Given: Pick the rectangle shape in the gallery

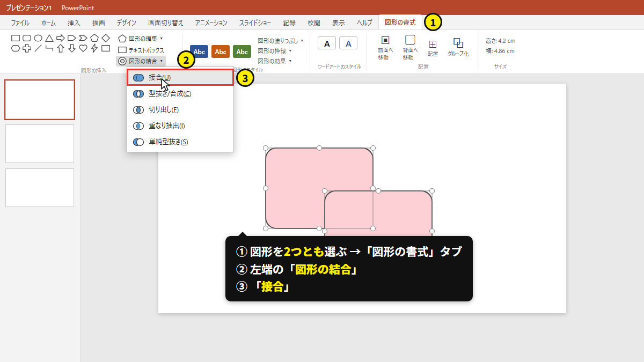Looking at the screenshot, I should point(16,38).
